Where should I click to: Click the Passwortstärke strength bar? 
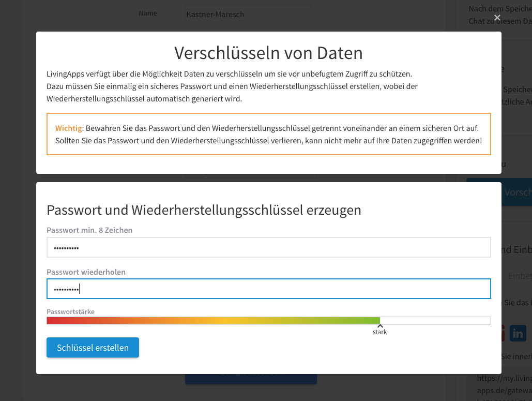(269, 320)
